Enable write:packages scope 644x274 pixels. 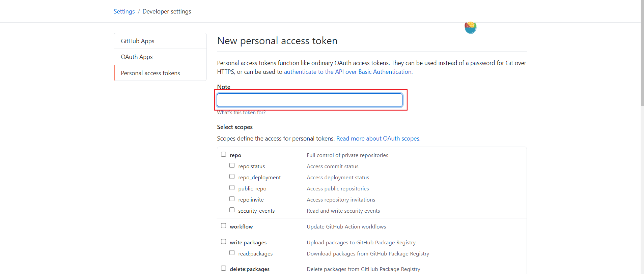(223, 242)
